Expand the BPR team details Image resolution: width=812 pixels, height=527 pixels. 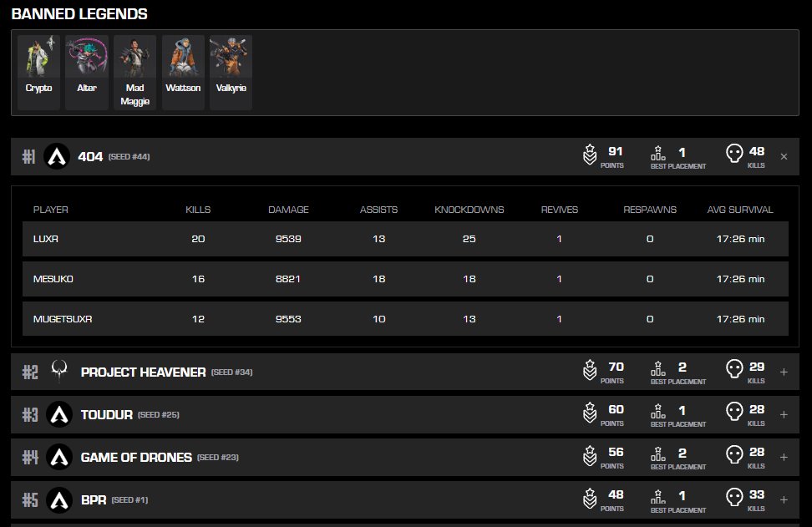point(784,499)
